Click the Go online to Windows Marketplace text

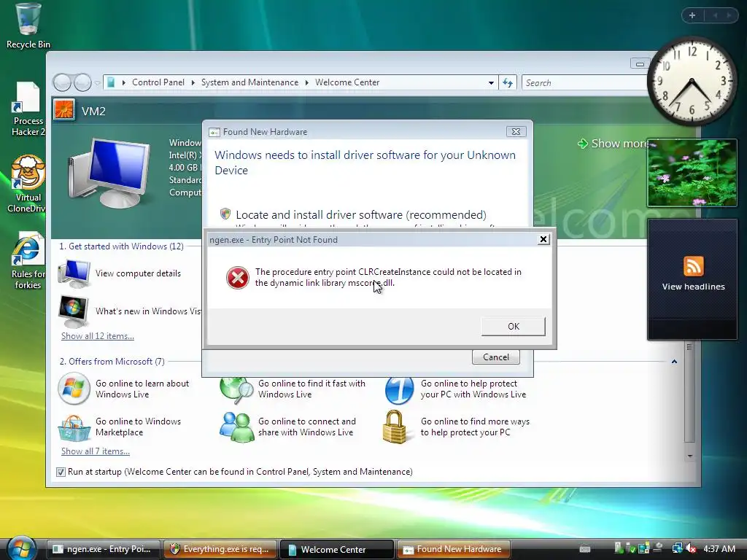(138, 427)
